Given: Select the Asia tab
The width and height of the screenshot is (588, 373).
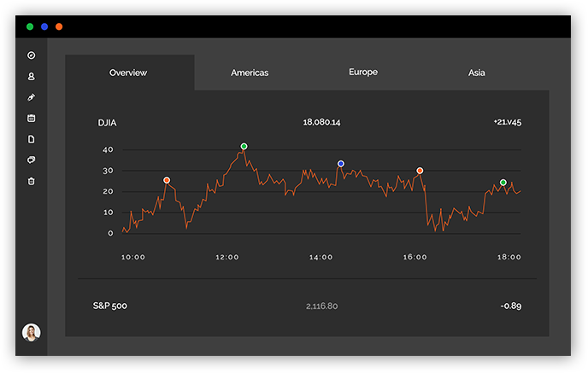Looking at the screenshot, I should tap(477, 73).
